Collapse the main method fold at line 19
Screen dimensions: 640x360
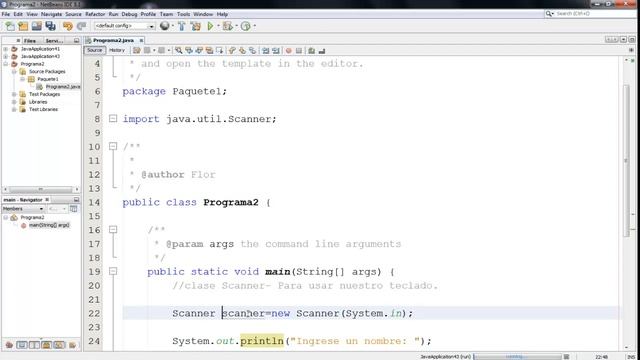[113, 271]
